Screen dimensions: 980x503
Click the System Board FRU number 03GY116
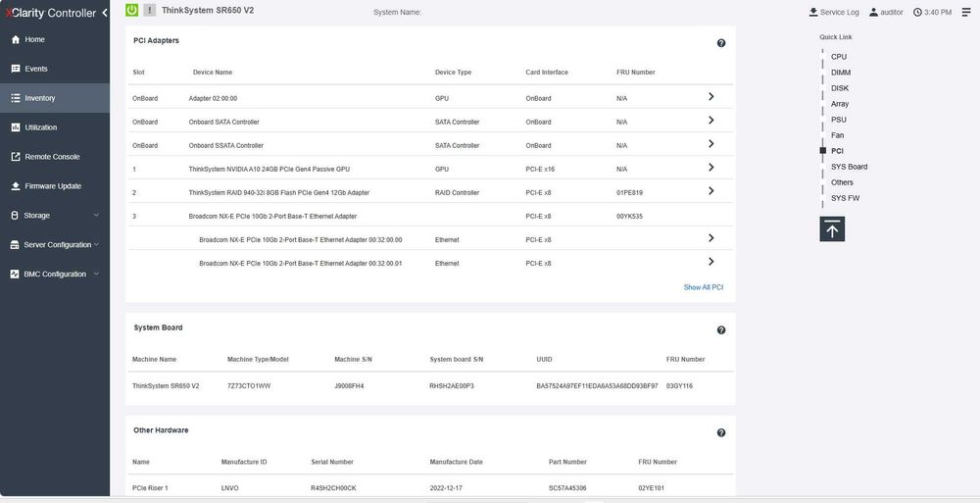pyautogui.click(x=679, y=386)
